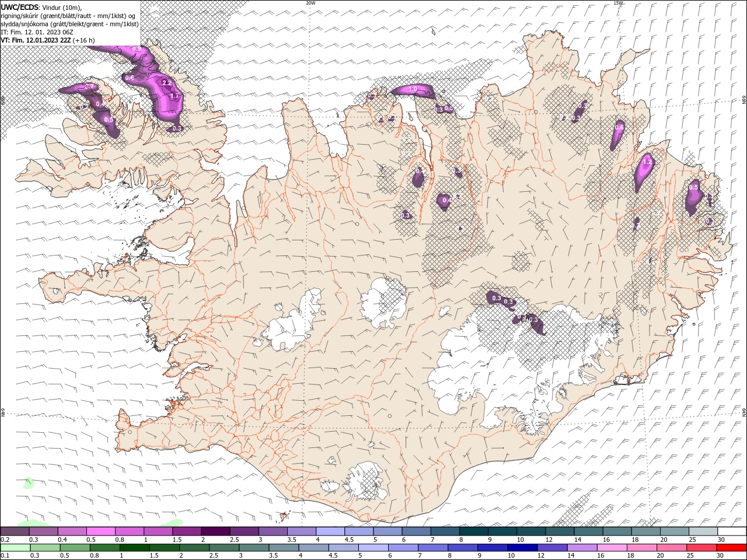Click the 1.0 snowfall value on north coast

point(413,89)
